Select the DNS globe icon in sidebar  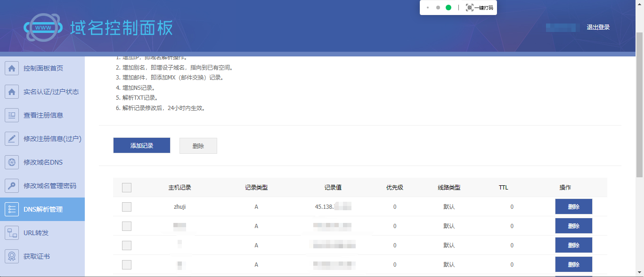[12, 162]
